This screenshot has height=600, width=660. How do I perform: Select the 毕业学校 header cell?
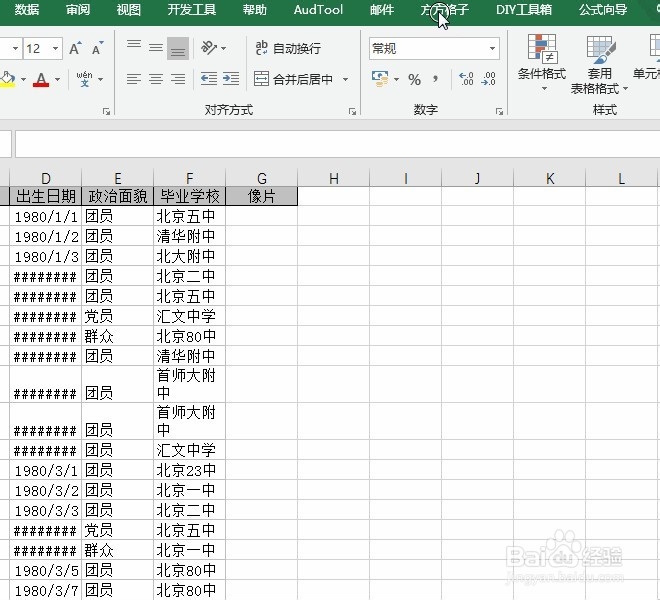(189, 196)
